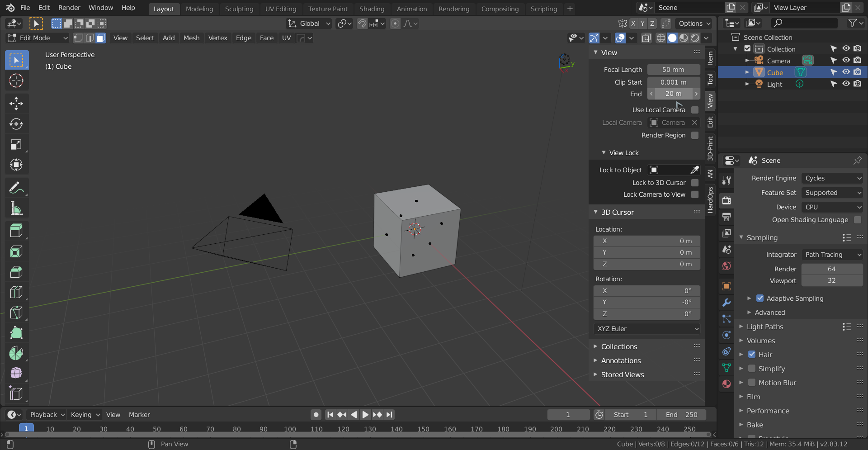Switch to vertex select mode
The height and width of the screenshot is (450, 868).
(x=78, y=38)
